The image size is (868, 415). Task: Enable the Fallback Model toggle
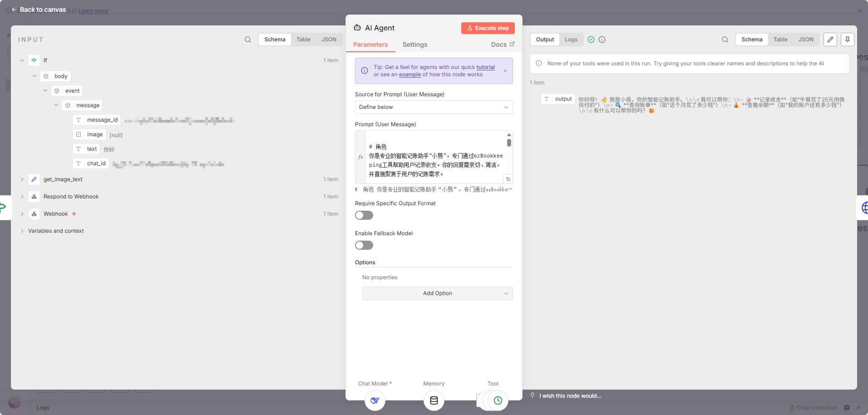click(364, 245)
